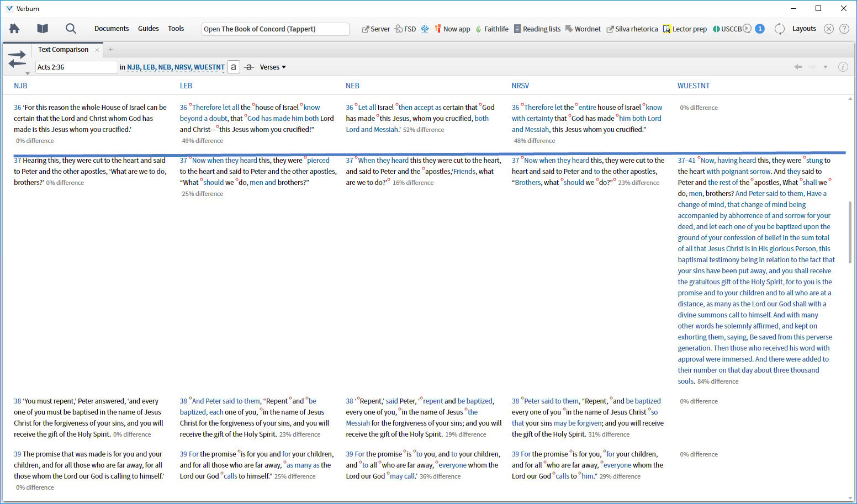Open the Layouts button
Screen dimensions: 857x504
pos(804,28)
